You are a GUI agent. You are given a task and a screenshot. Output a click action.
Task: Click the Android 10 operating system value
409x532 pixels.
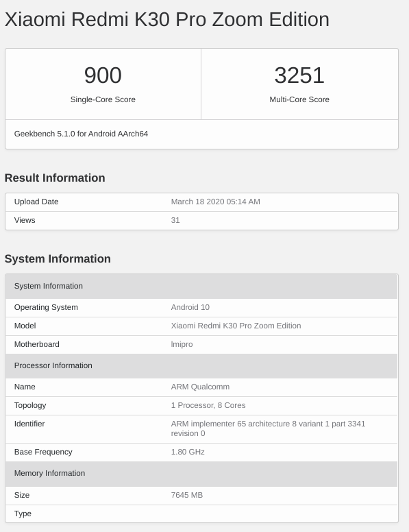tap(190, 307)
